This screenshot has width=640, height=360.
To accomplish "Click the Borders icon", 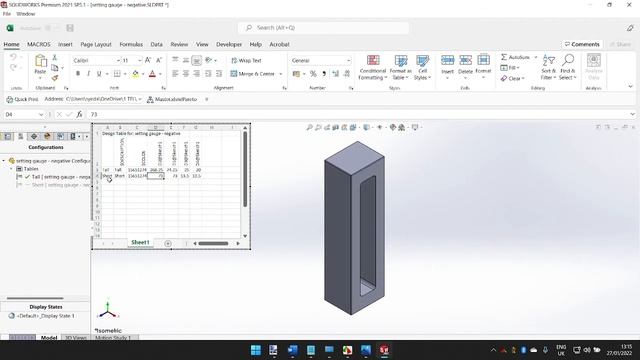I will (117, 74).
